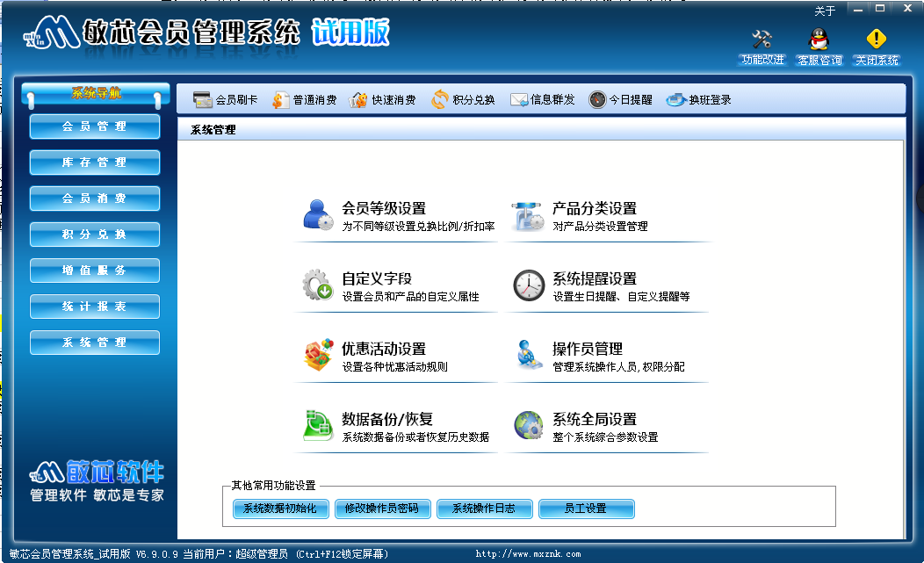Click the 普通消费 money bag icon
Screen dimensions: 924x563
280,99
